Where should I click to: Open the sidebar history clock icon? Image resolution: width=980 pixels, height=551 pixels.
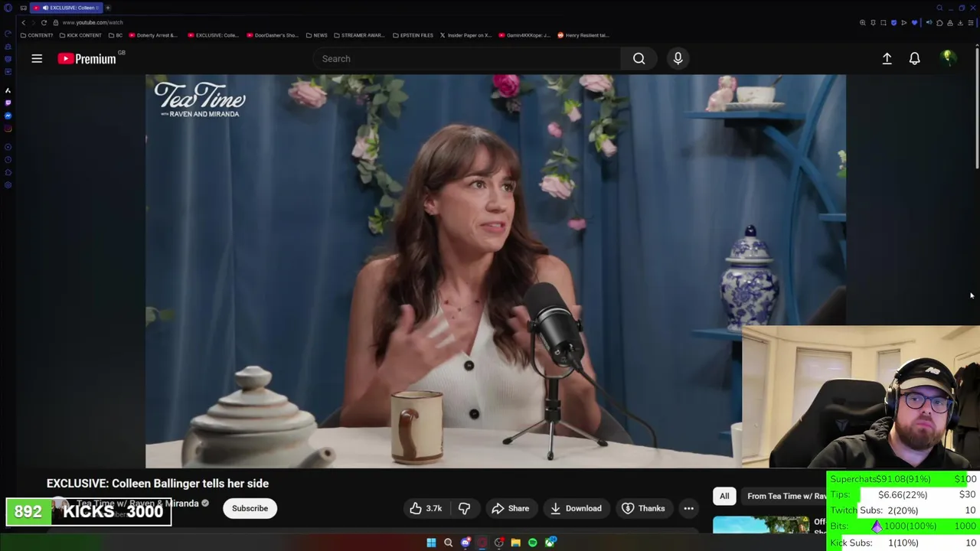pos(8,159)
